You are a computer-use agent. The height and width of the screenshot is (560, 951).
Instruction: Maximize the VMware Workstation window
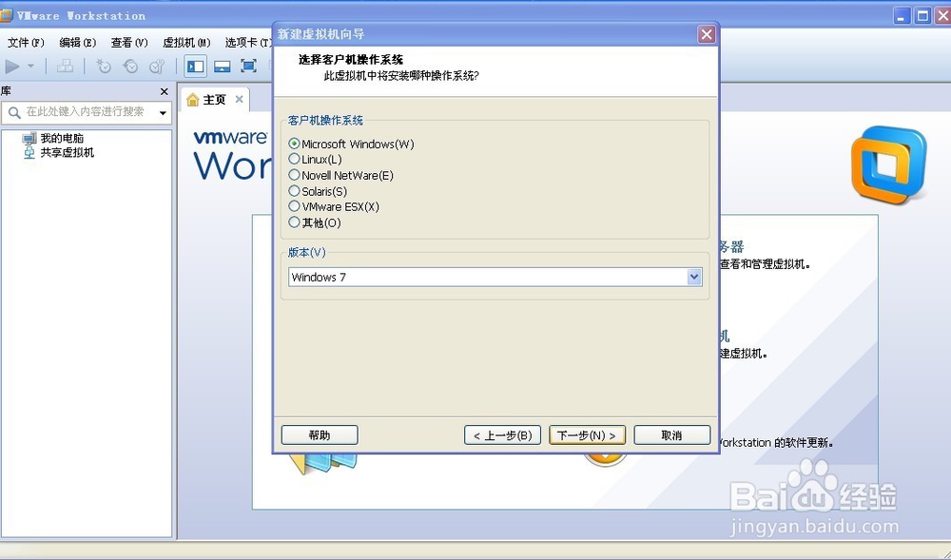922,16
